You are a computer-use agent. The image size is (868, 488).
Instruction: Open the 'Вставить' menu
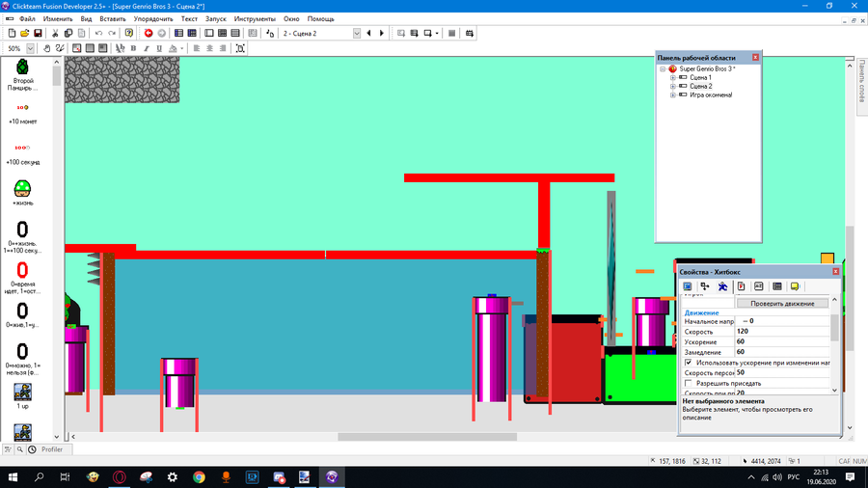[113, 19]
